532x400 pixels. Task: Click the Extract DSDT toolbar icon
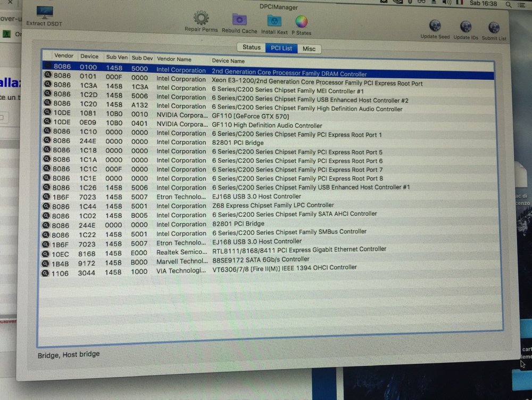pyautogui.click(x=45, y=13)
